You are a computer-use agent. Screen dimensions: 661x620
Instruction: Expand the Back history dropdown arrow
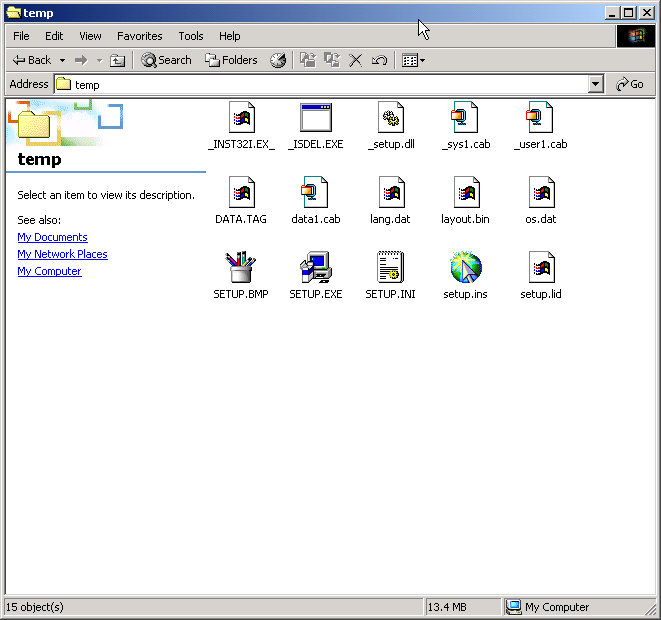[x=62, y=60]
